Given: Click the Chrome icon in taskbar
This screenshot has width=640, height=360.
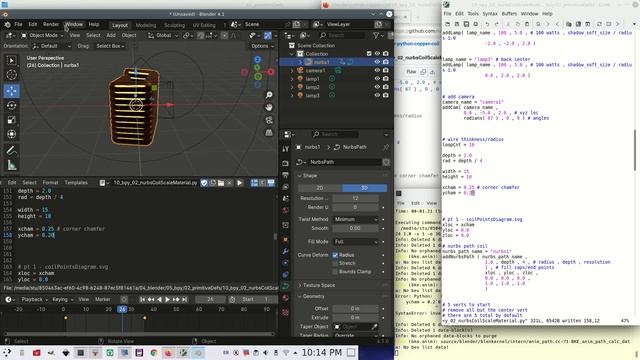Looking at the screenshot, I should tap(154, 352).
